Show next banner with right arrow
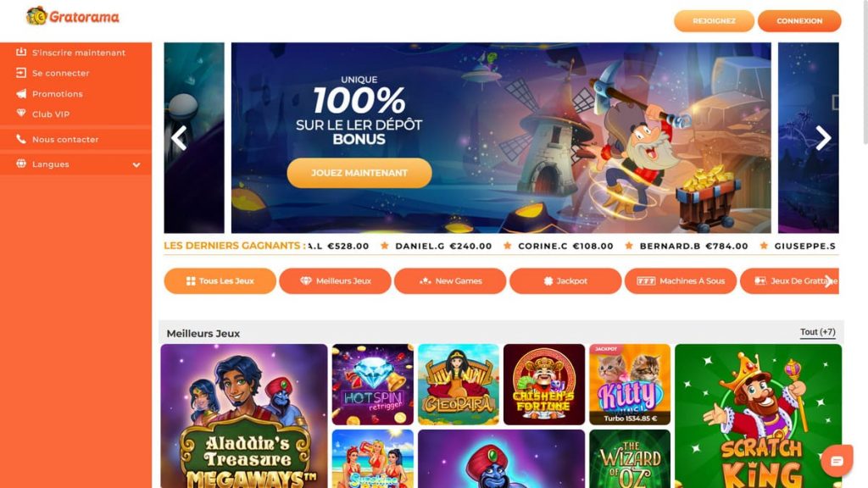The width and height of the screenshot is (868, 488). pos(823,138)
